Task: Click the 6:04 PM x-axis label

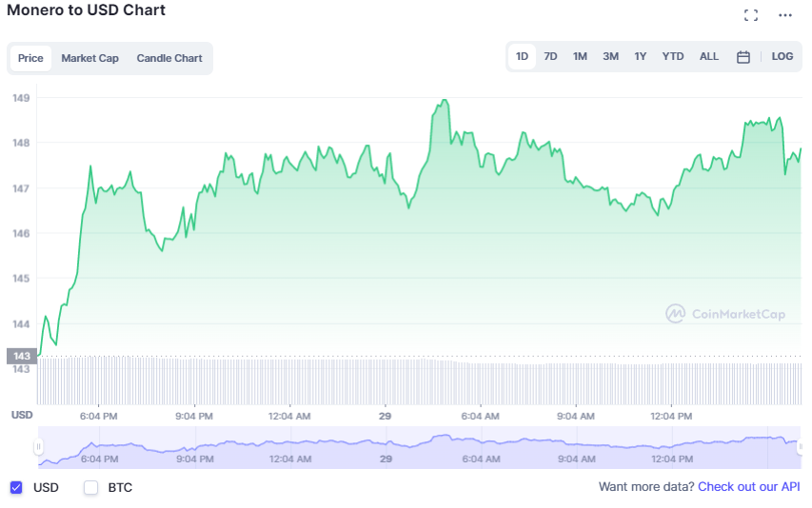Action: tap(98, 416)
